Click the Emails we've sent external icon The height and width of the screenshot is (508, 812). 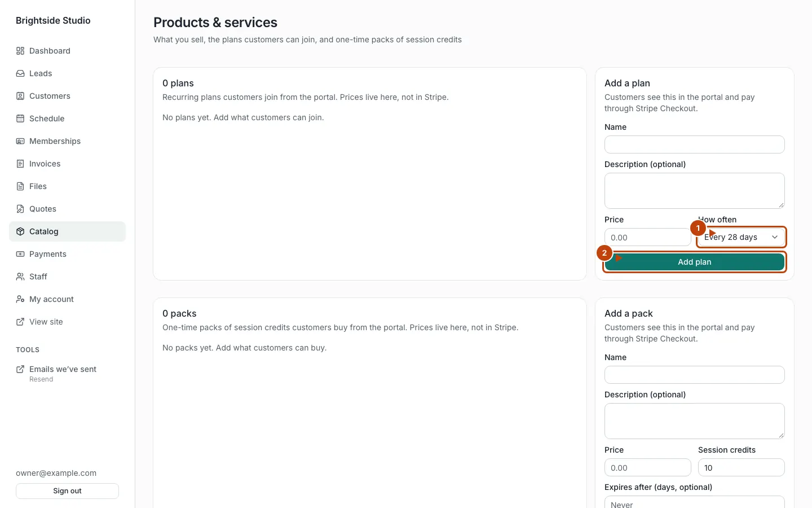(20, 369)
